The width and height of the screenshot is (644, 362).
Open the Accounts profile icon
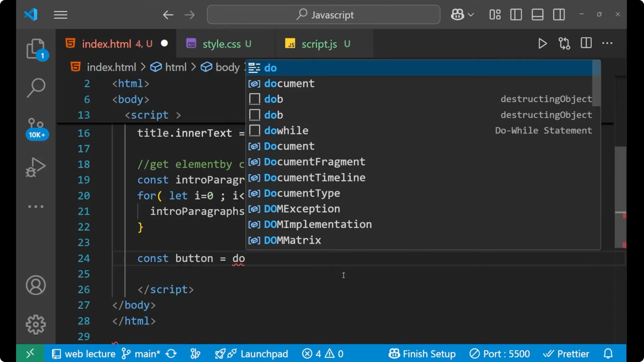(36, 285)
